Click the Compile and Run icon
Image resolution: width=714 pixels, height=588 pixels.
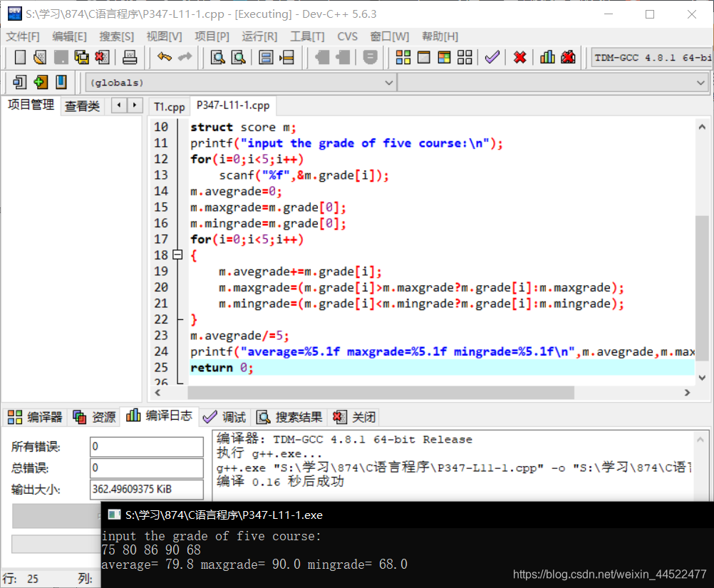[444, 58]
